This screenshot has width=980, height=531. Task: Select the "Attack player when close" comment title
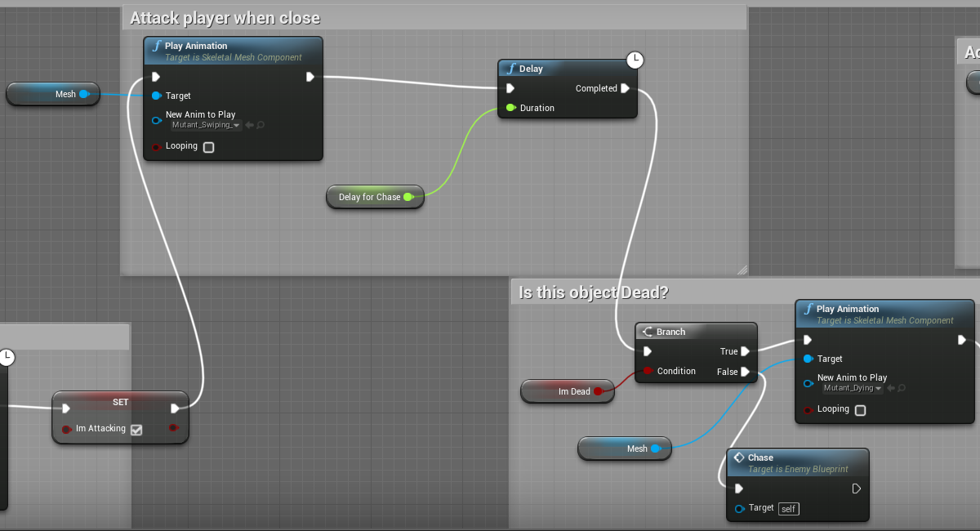[x=225, y=18]
